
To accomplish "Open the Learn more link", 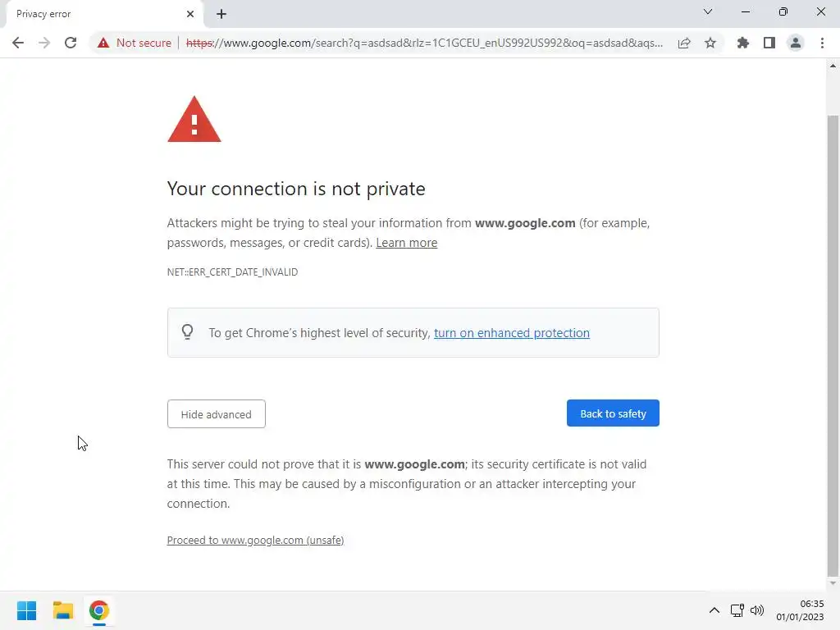I will pos(406,243).
